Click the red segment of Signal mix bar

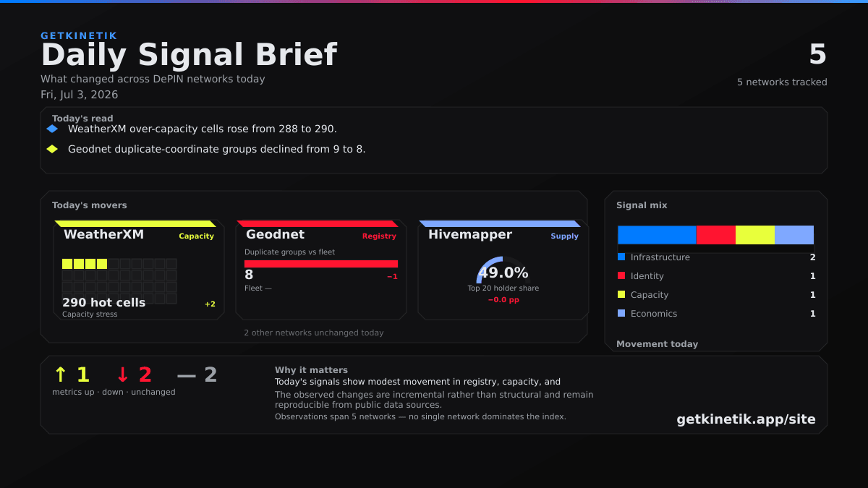coord(716,235)
